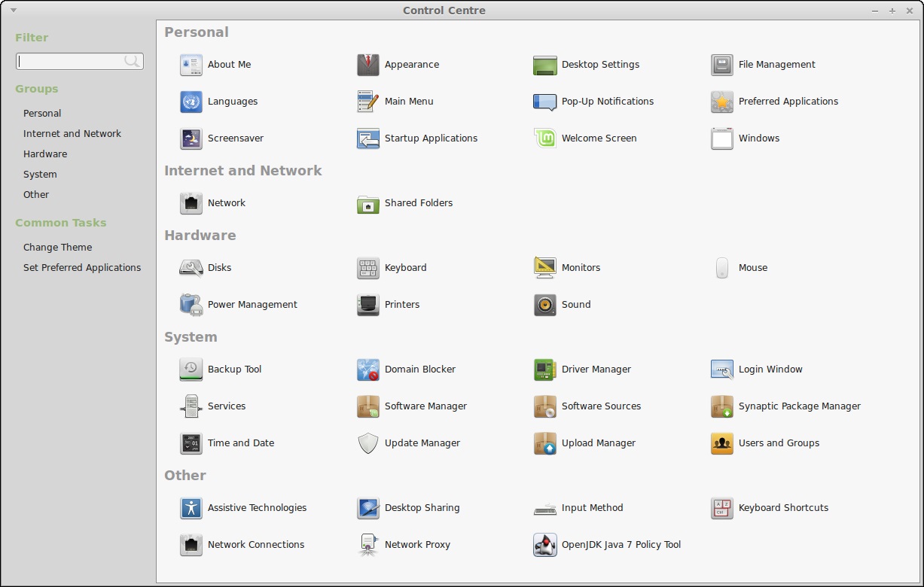Open the Sound speaker icon
Viewport: 924px width, 587px height.
click(545, 305)
